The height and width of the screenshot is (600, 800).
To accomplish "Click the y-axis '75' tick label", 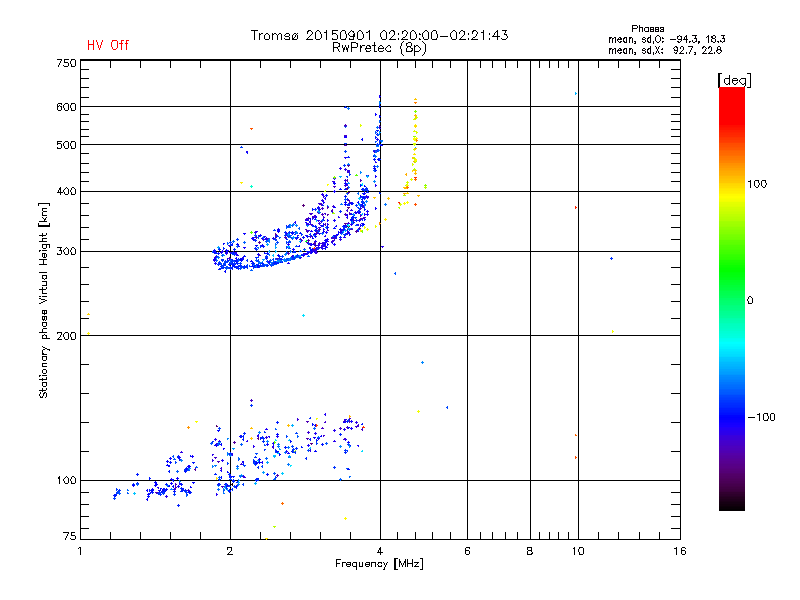I will coord(70,536).
